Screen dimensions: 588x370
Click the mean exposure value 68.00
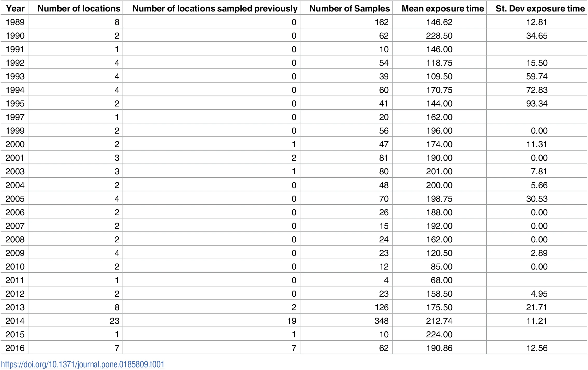441,280
